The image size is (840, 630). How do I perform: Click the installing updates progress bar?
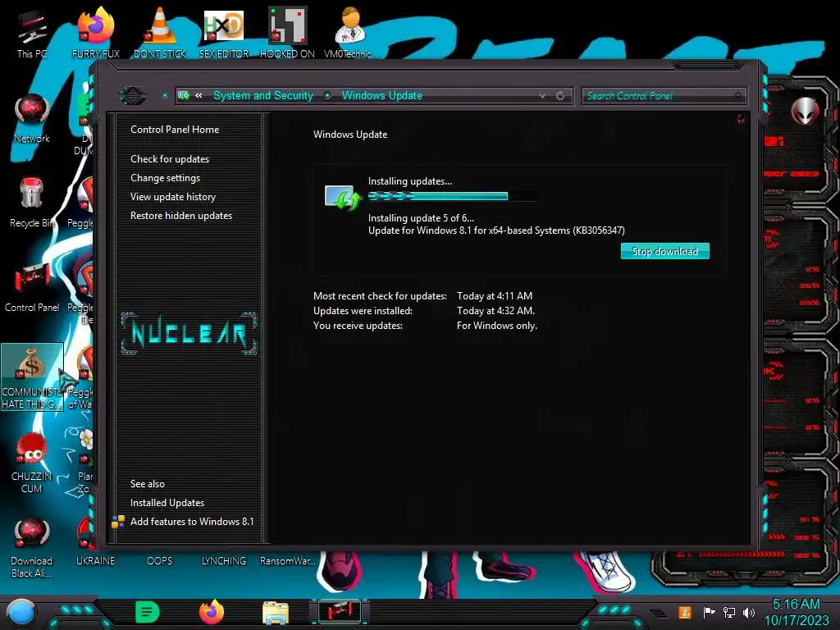[453, 196]
